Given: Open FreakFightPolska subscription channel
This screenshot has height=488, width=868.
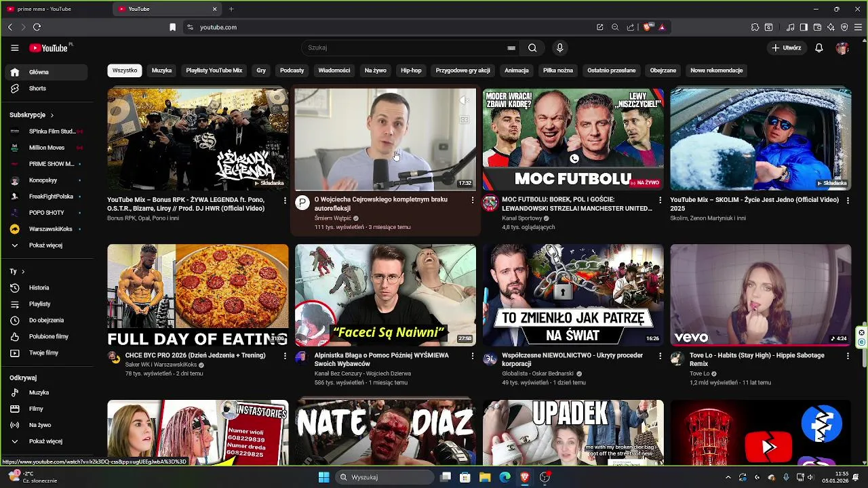Looking at the screenshot, I should click(46, 197).
